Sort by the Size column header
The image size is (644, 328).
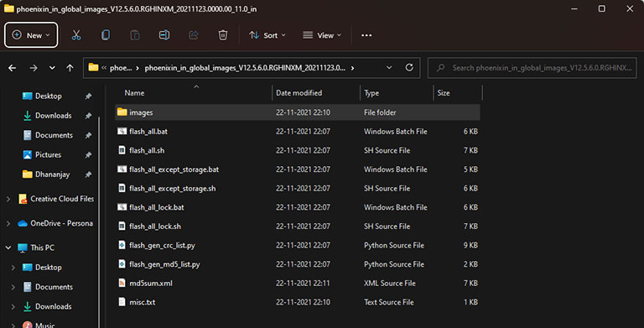[x=458, y=93]
